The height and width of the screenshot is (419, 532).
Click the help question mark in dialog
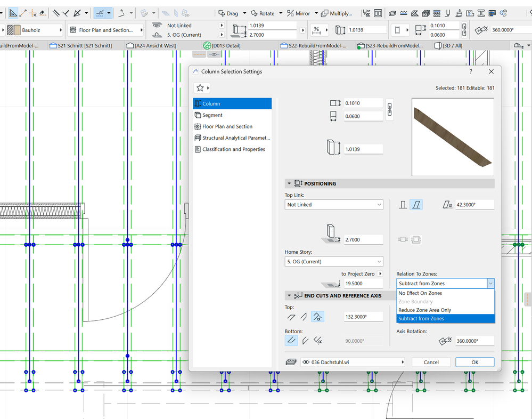pos(470,71)
